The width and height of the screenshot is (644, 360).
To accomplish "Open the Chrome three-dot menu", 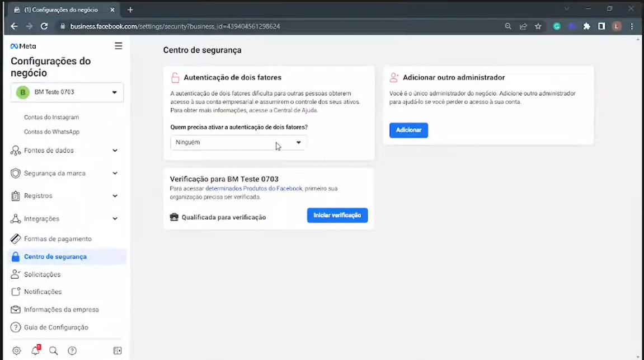I will tap(632, 26).
